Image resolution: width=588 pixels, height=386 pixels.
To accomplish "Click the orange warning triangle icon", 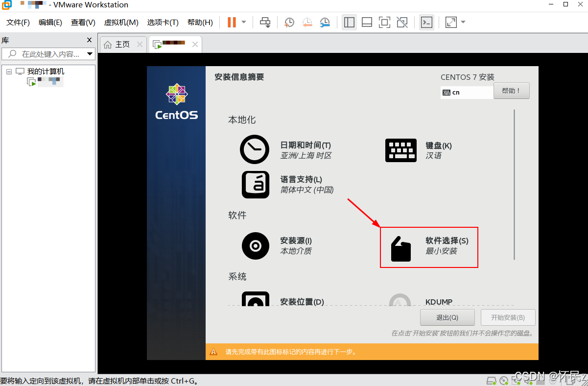I will [x=213, y=352].
